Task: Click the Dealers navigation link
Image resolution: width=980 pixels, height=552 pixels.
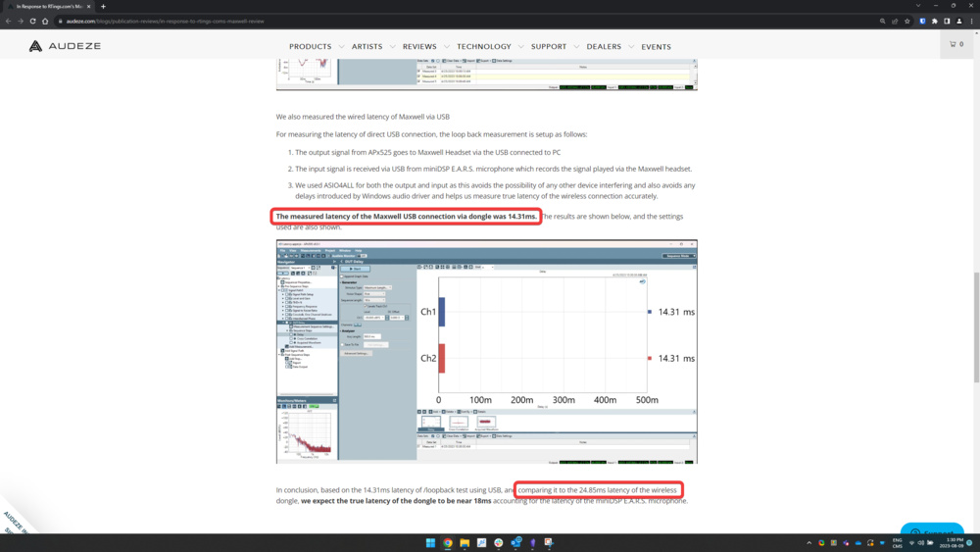Action: click(x=604, y=47)
